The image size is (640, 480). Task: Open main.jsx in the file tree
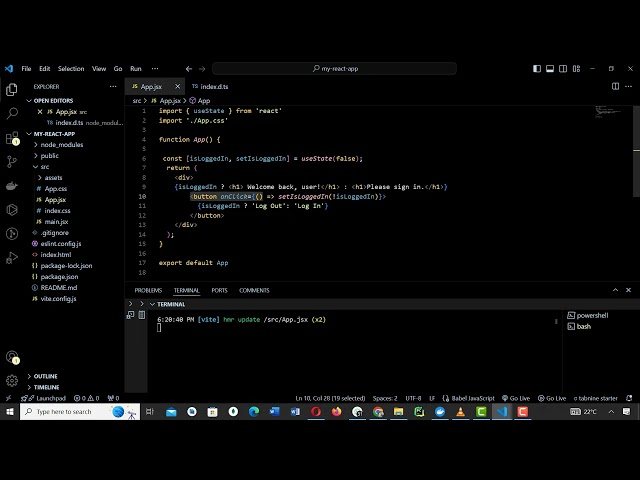pyautogui.click(x=56, y=222)
